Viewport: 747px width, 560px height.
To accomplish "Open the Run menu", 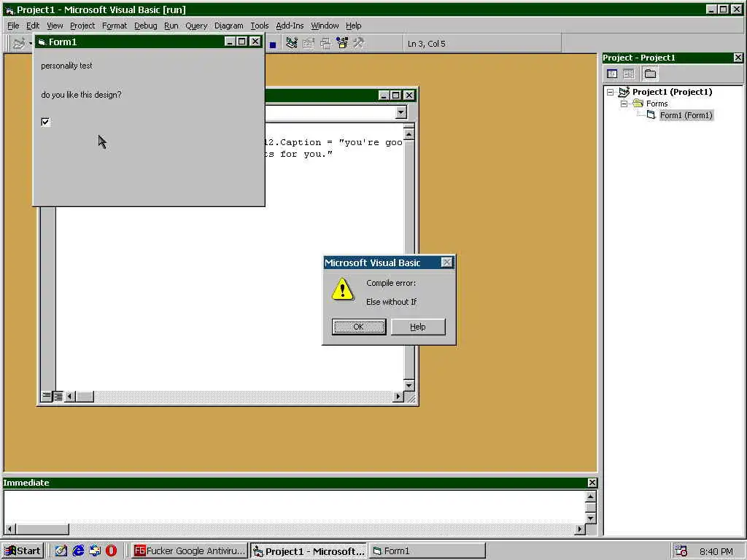I will coord(171,26).
